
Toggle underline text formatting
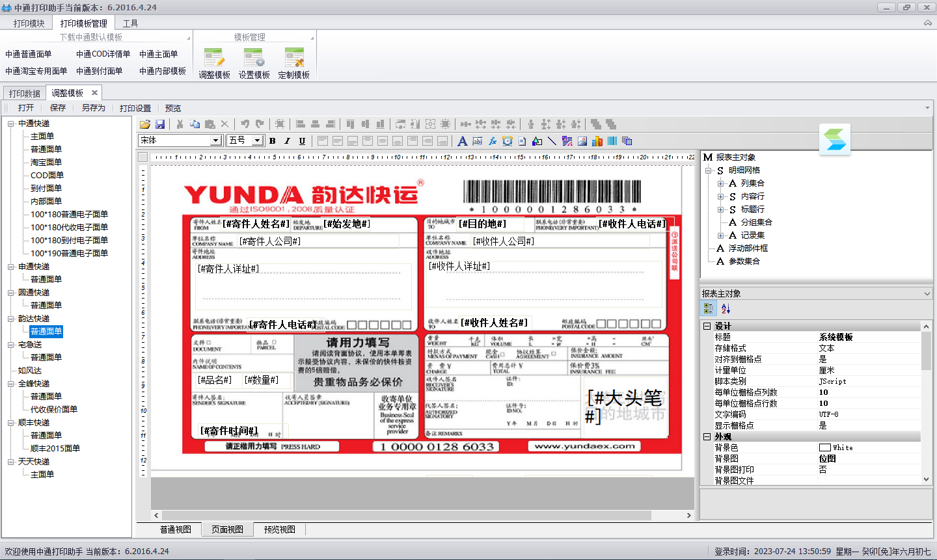(x=302, y=141)
